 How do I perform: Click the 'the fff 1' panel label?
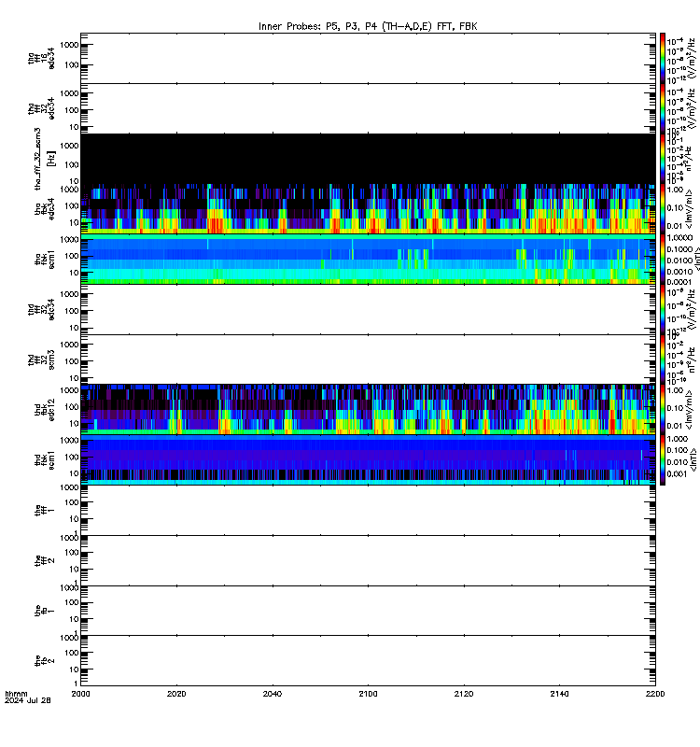coord(45,511)
